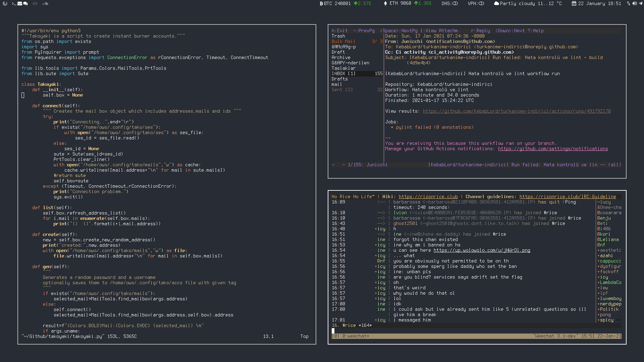Open the volume speaker tray icon

pyautogui.click(x=635, y=3)
